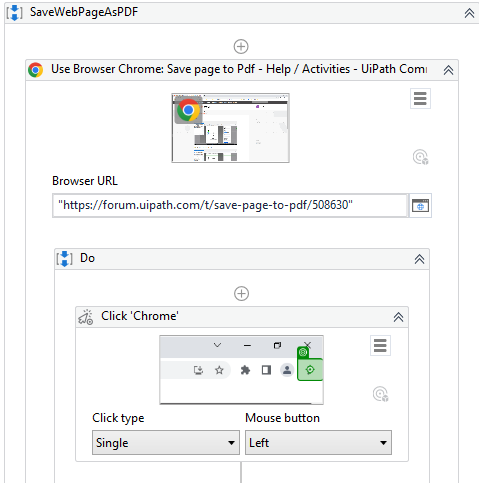Screen dimensions: 479x483
Task: Collapse the SaveWebPageAsPDF sequence
Action: (469, 13)
